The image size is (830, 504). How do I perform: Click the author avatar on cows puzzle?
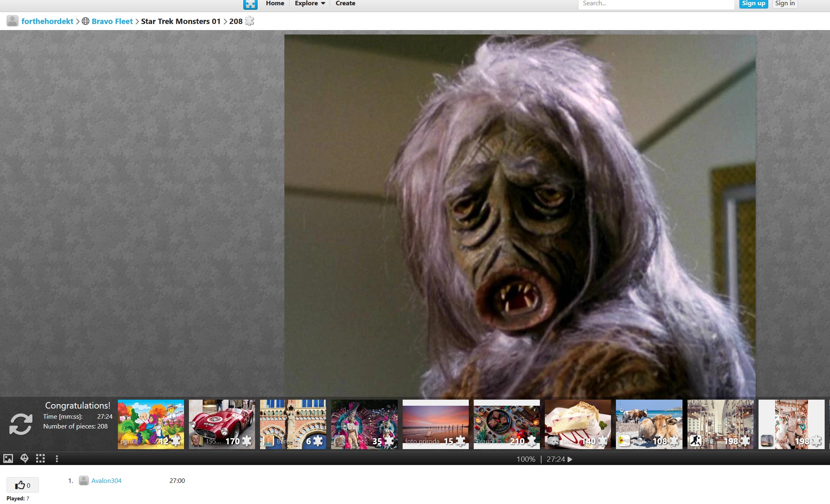[624, 441]
